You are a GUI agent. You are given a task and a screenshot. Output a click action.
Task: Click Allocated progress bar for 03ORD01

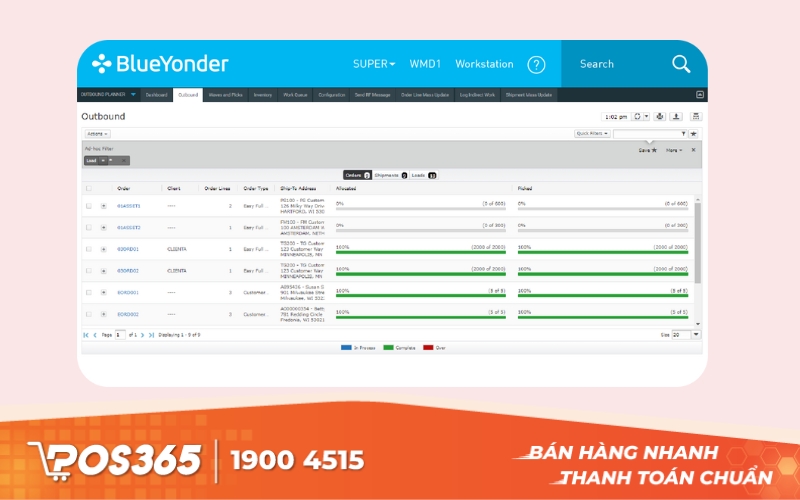coord(420,252)
